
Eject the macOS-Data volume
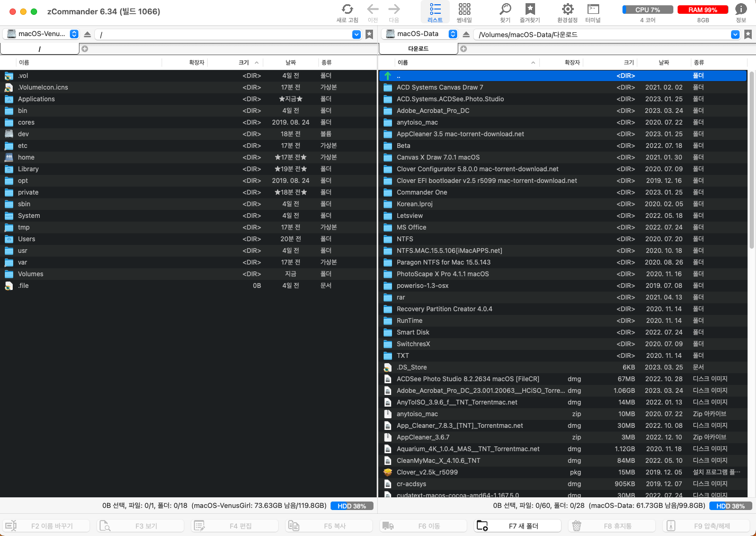point(466,34)
